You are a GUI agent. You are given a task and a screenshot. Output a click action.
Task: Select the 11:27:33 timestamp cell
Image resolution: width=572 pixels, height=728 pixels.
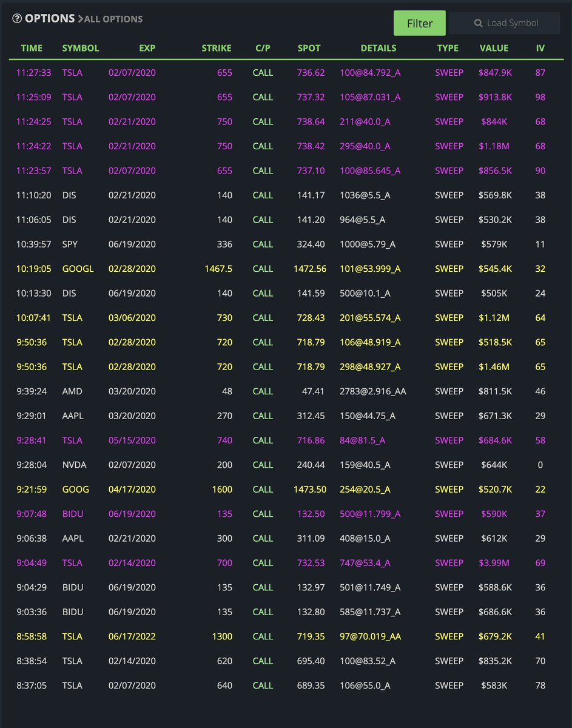34,73
